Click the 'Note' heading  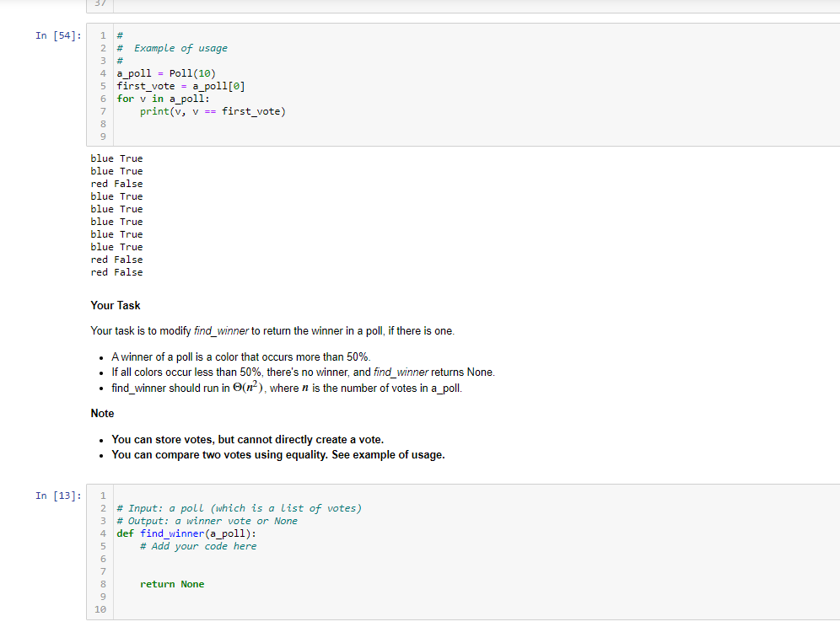click(102, 413)
